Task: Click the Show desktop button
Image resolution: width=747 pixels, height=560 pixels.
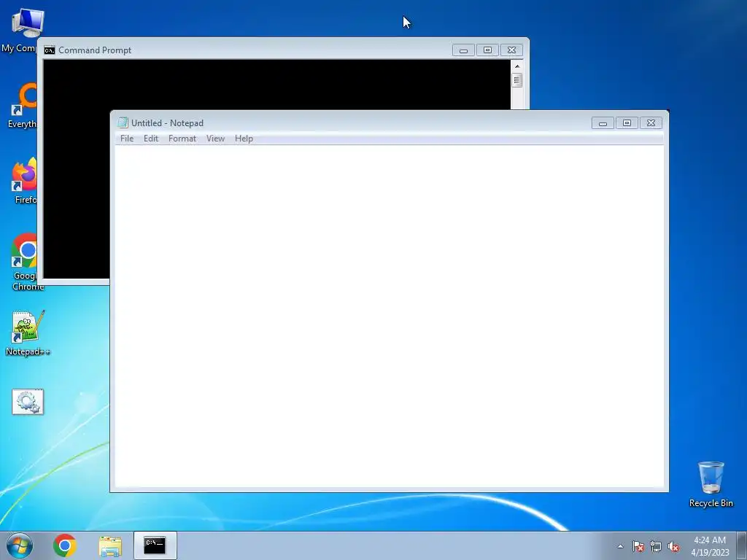Action: point(742,545)
